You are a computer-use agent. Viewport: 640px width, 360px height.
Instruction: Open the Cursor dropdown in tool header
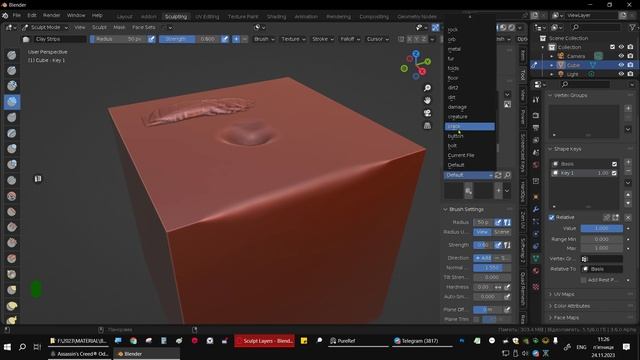pyautogui.click(x=377, y=39)
